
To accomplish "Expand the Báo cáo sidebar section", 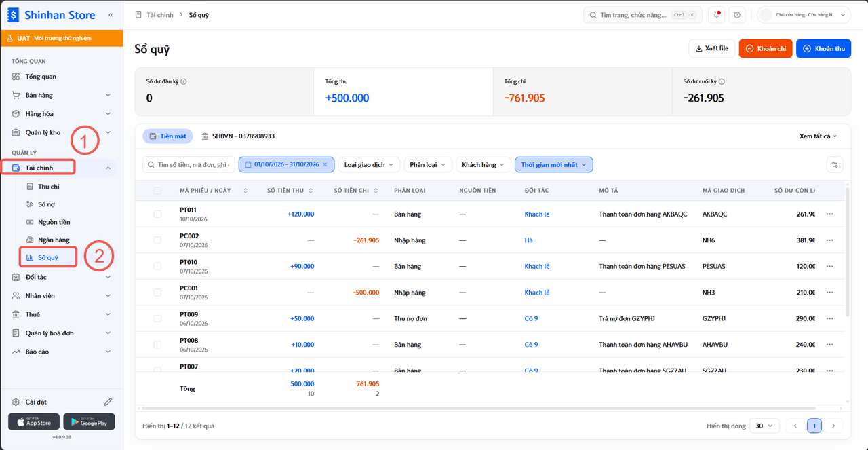I will [x=62, y=352].
